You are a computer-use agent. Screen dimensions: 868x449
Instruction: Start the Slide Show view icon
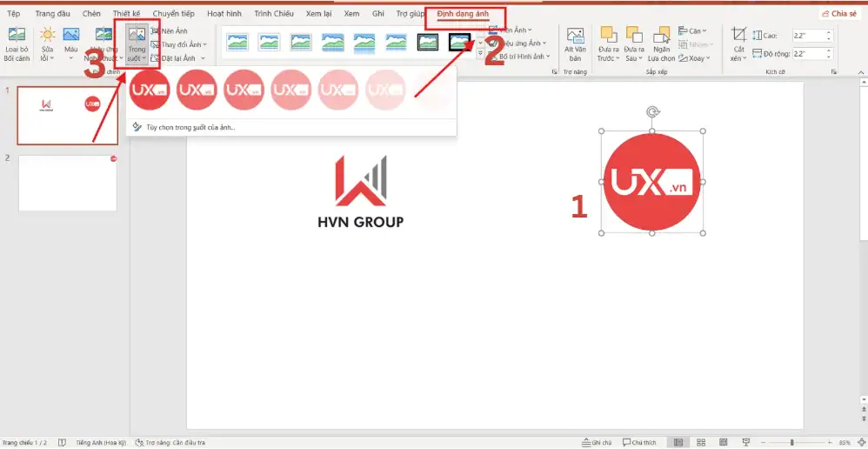[746, 442]
